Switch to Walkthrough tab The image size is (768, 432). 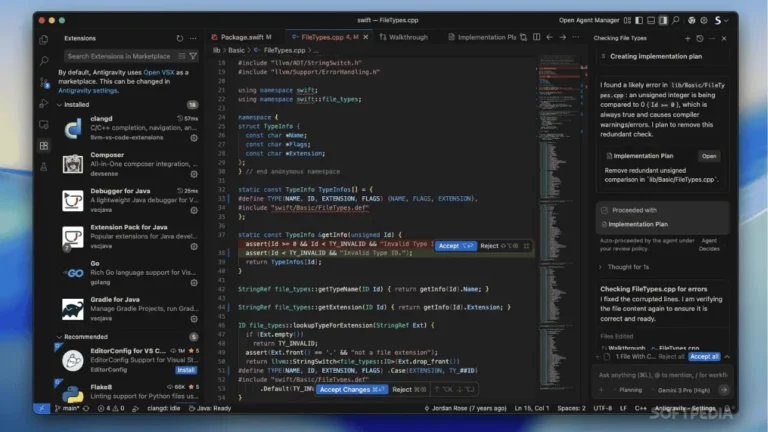point(404,37)
